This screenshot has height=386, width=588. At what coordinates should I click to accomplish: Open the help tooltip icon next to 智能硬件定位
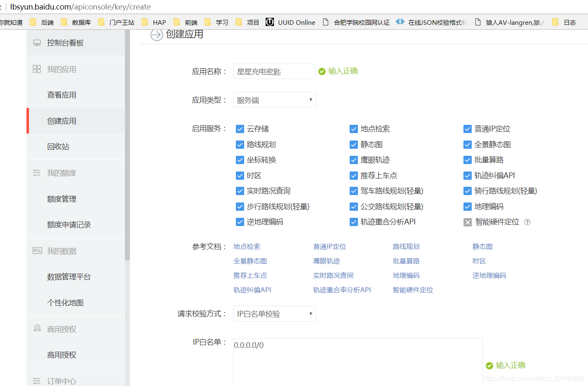[527, 222]
